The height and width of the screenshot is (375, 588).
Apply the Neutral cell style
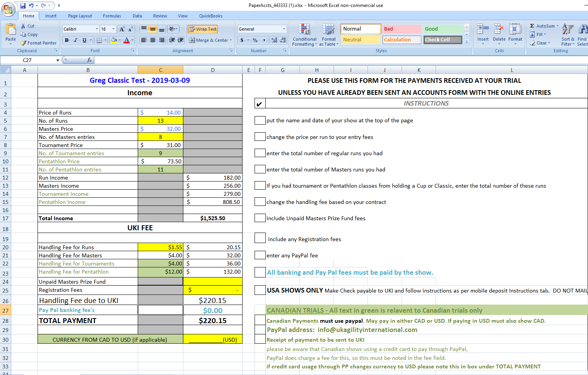click(x=361, y=40)
